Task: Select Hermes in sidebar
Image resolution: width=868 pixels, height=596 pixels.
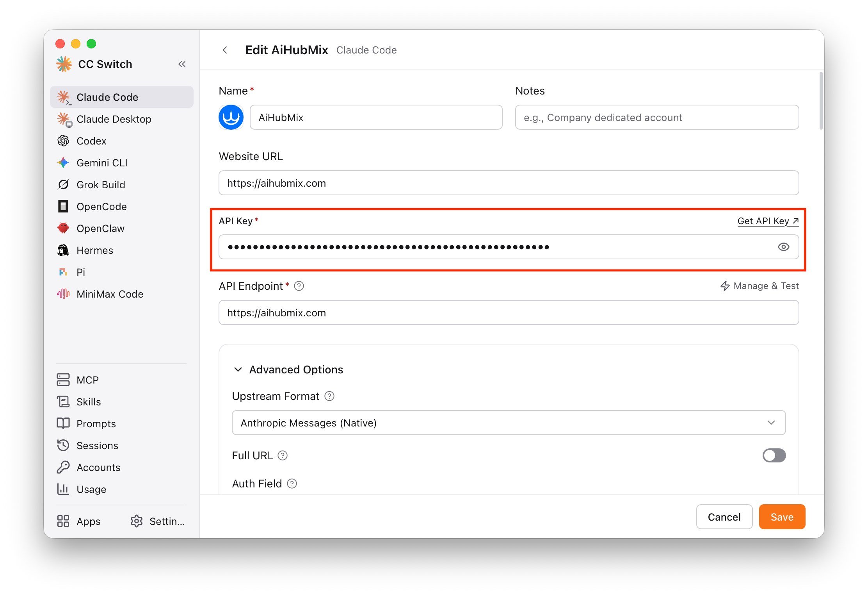Action: 122,250
